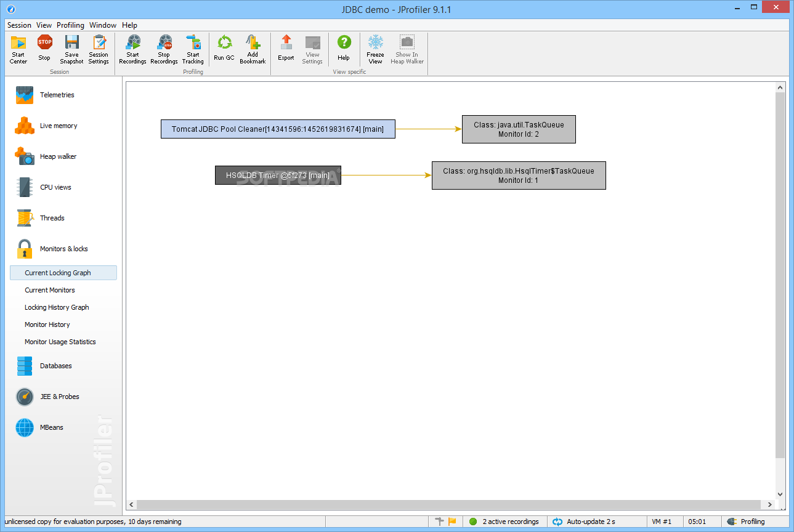The height and width of the screenshot is (532, 794).
Task: Start Tracking tool
Action: [x=193, y=49]
